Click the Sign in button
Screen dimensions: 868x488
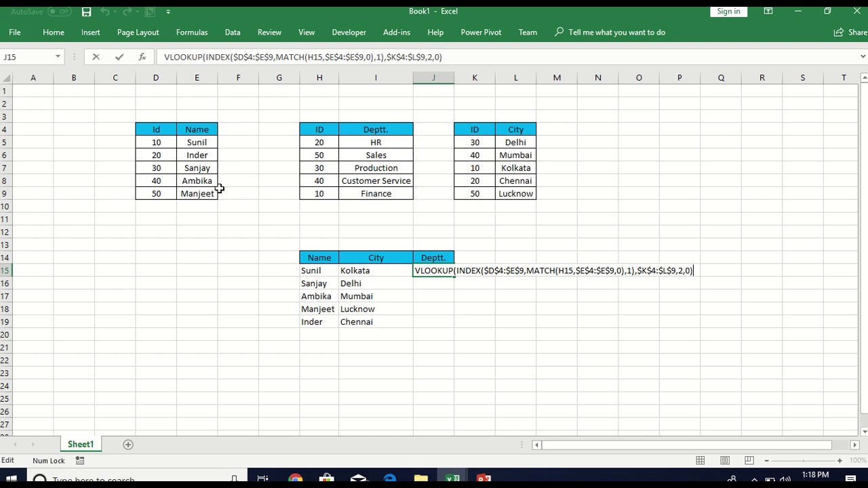click(729, 11)
